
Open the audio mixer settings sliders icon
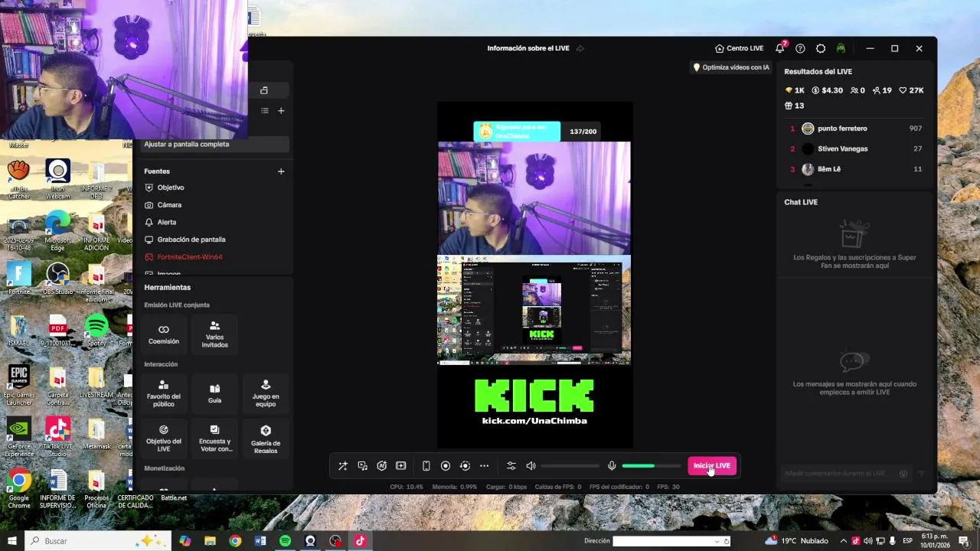(511, 466)
